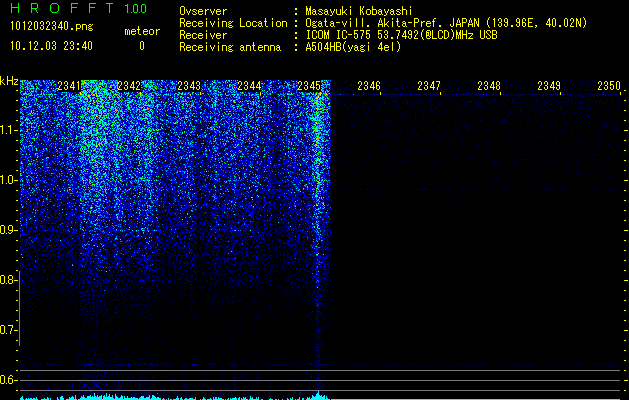The width and height of the screenshot is (629, 400).
Task: Click the 1.0 kHz axis label
Action: (8, 180)
